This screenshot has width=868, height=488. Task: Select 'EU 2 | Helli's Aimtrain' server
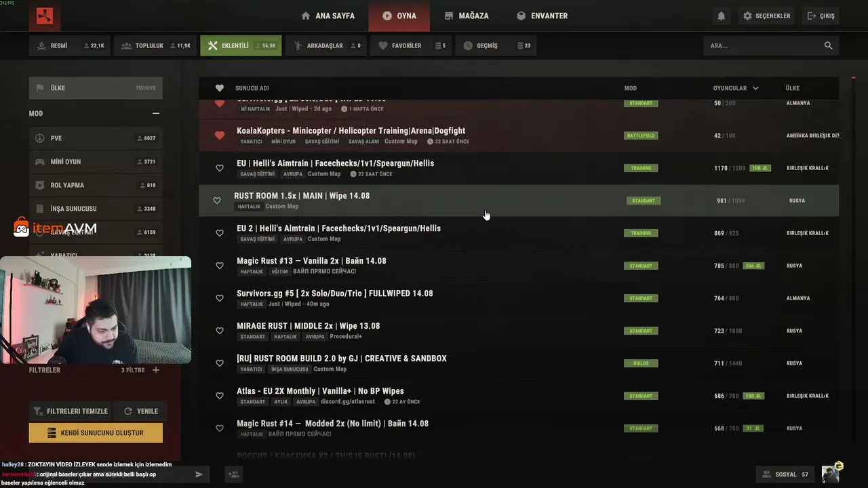(x=519, y=233)
